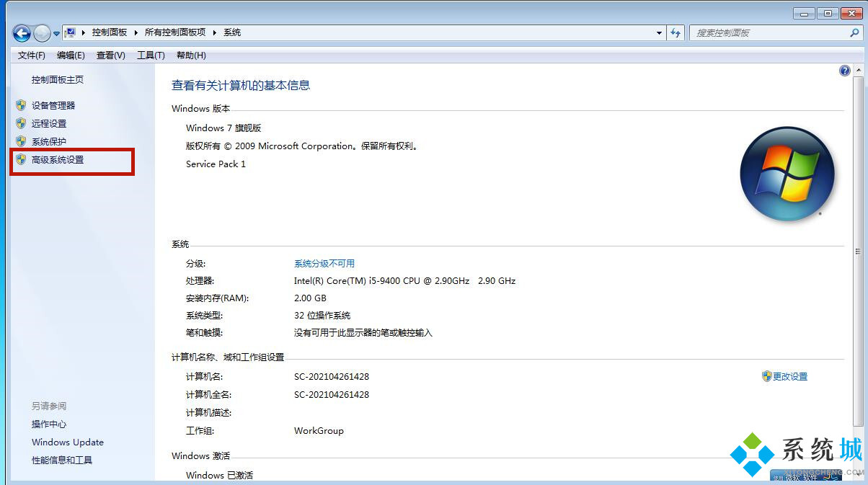Image resolution: width=868 pixels, height=485 pixels.
Task: Open 高级系统设置 link
Action: coord(58,159)
